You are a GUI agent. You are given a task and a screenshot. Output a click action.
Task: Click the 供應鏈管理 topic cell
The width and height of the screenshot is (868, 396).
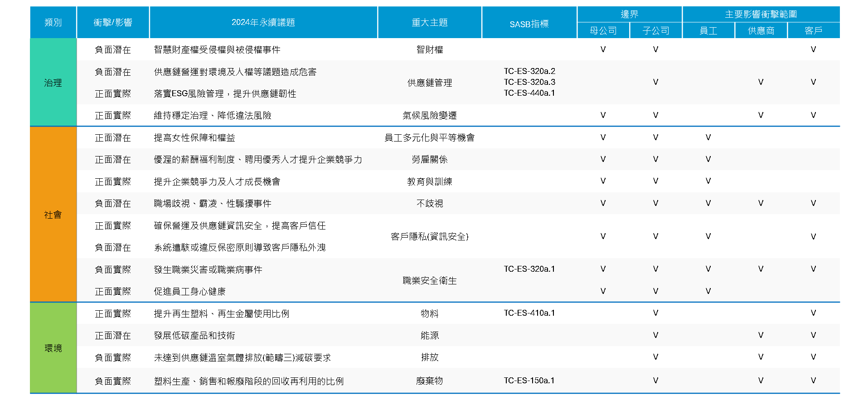(x=429, y=83)
